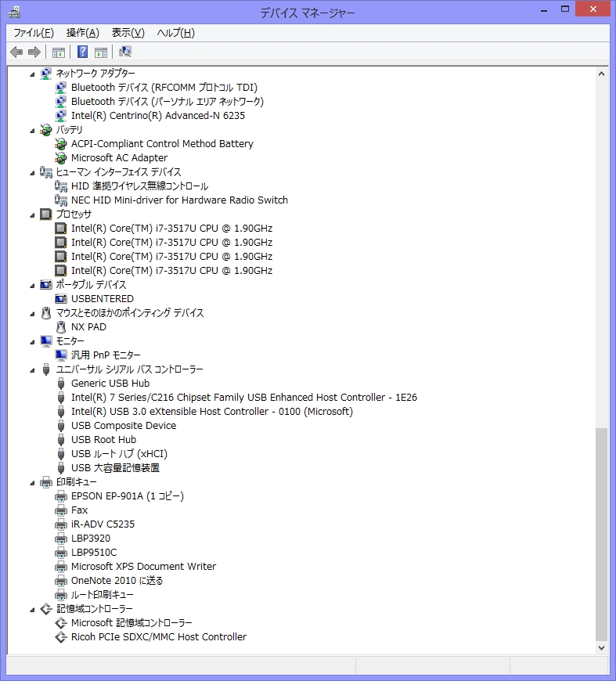
Task: Select USB 大容量記憶装置
Action: [116, 468]
